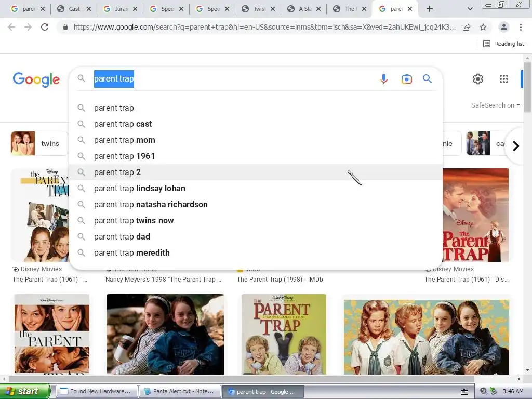This screenshot has width=532, height=399.
Task: Open the twins in denim jackets image
Action: (x=165, y=334)
